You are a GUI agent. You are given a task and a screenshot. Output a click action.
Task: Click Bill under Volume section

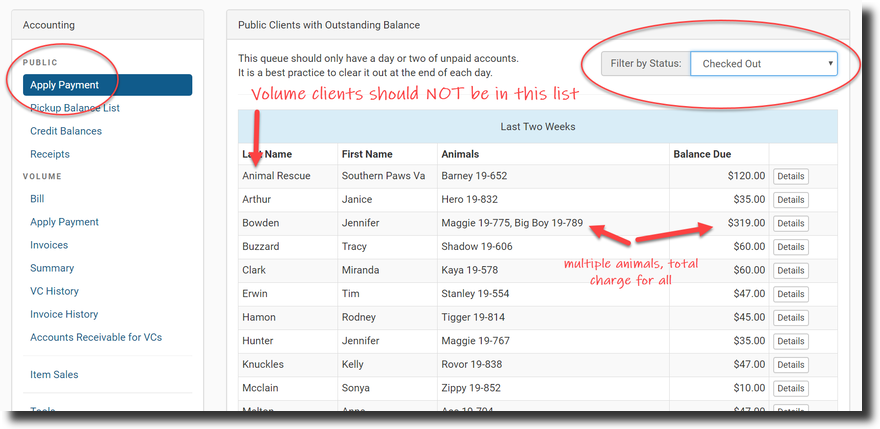[37, 199]
